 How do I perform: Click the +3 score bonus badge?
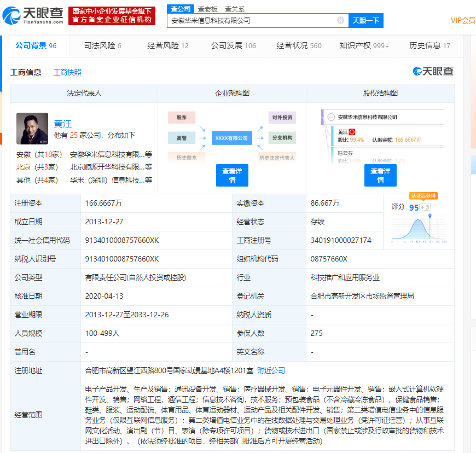coord(425,207)
